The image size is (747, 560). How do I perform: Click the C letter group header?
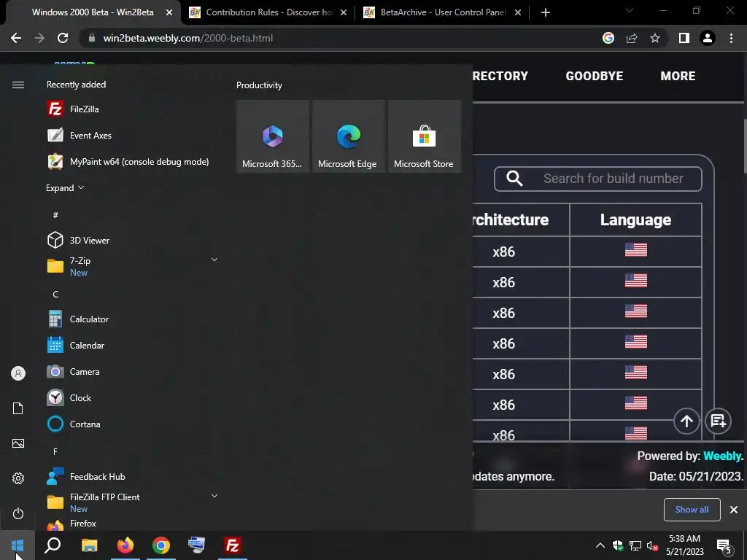pyautogui.click(x=55, y=295)
